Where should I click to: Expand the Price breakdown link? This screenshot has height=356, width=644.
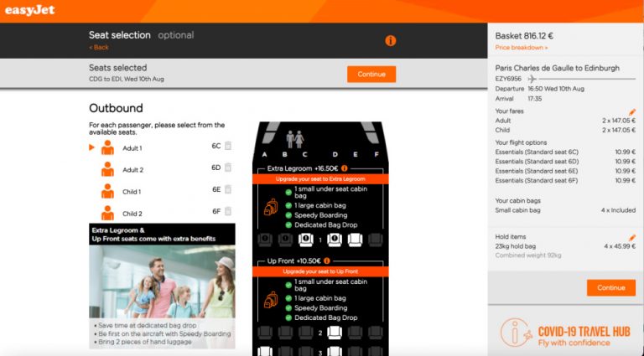(521, 48)
